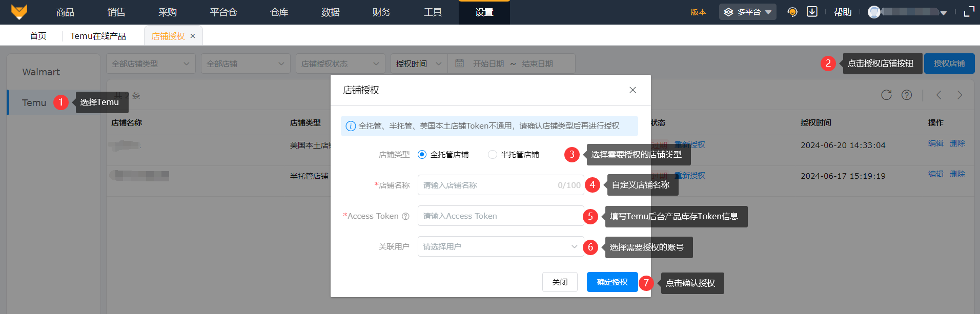Open the 商品 menu
This screenshot has height=314, width=980.
(x=65, y=12)
